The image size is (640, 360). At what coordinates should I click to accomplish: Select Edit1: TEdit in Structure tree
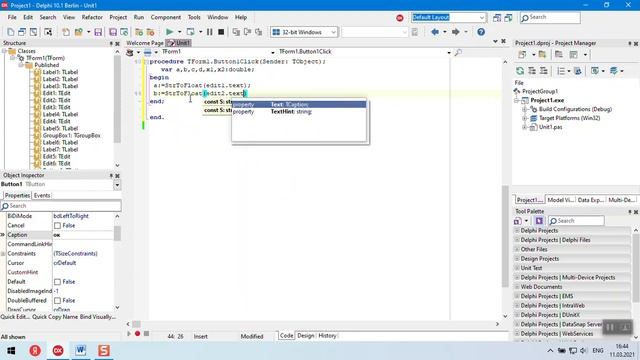[56, 93]
